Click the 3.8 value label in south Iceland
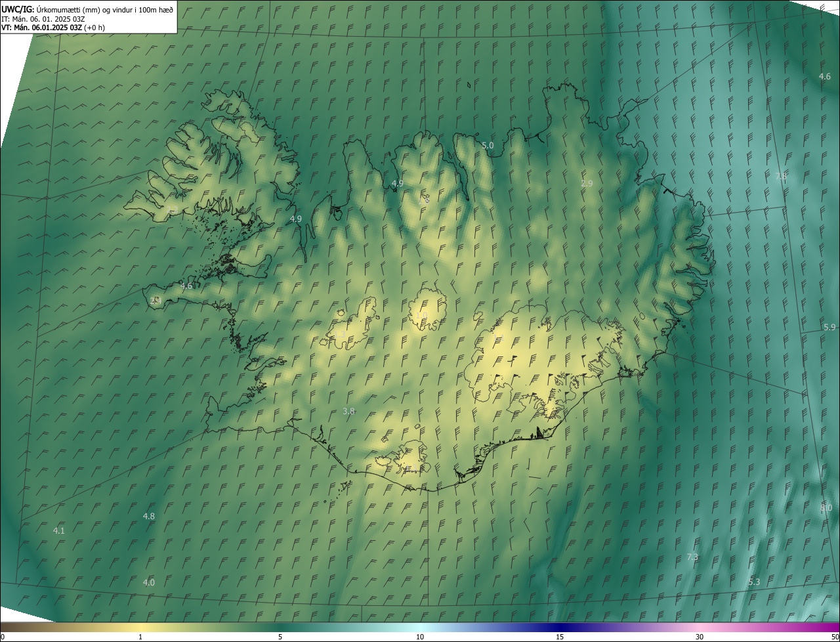This screenshot has height=642, width=840. (348, 411)
